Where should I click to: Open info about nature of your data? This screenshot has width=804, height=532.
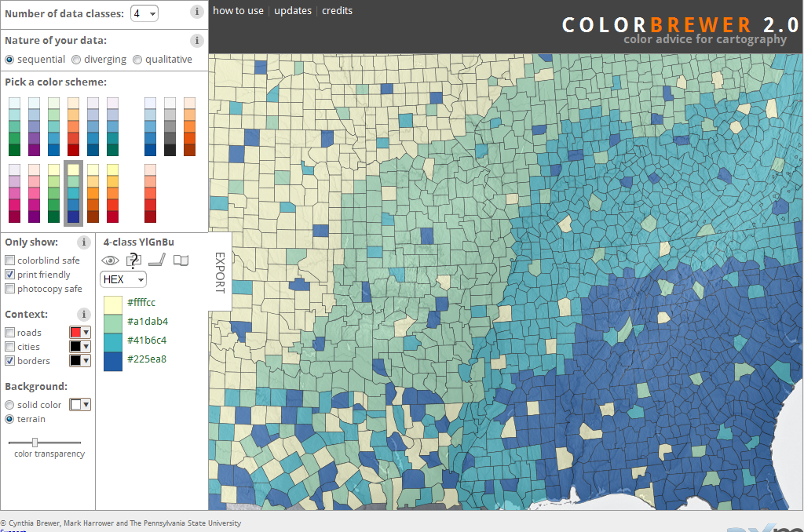196,39
